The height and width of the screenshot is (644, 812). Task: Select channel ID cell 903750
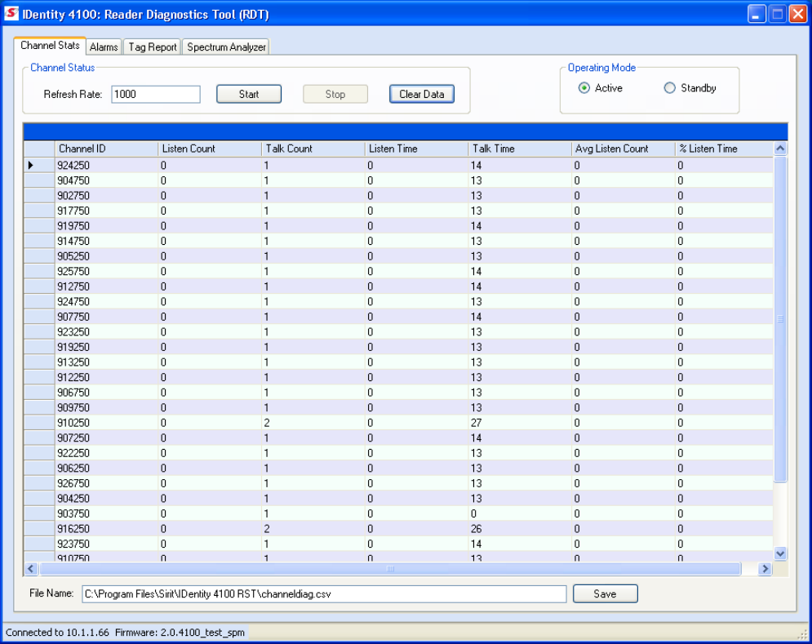tap(106, 514)
